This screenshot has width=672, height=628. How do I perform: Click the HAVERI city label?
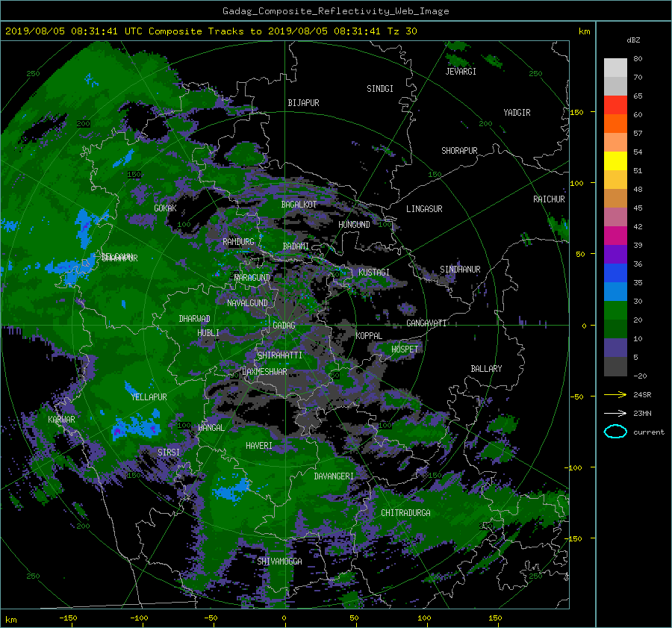pyautogui.click(x=259, y=447)
